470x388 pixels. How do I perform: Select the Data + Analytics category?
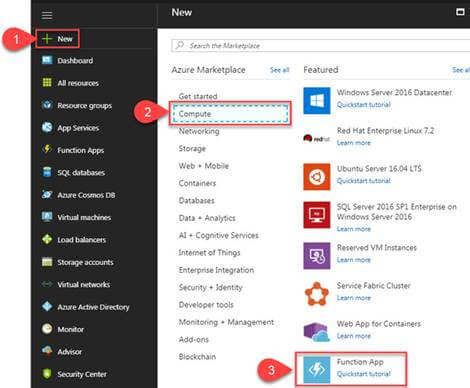coord(207,218)
